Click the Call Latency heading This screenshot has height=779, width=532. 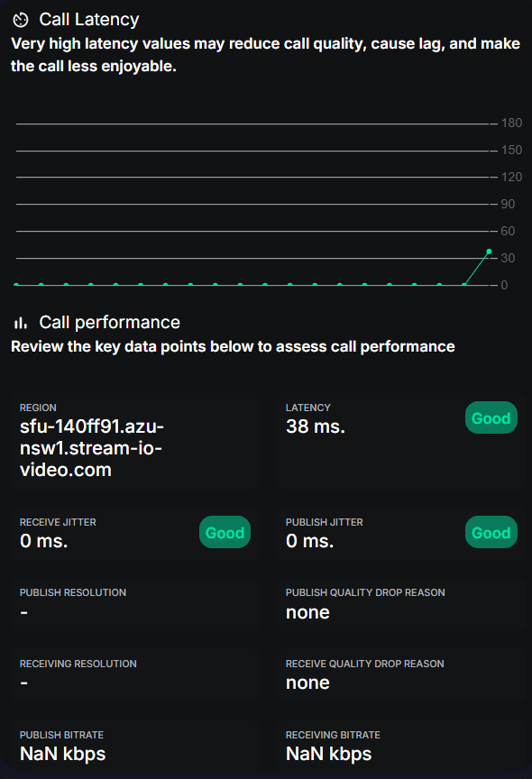coord(89,20)
